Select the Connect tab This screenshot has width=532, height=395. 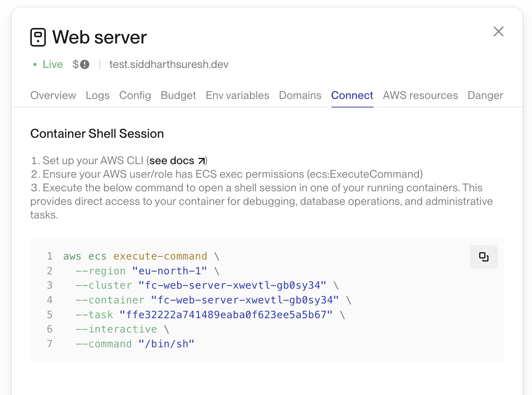(352, 95)
